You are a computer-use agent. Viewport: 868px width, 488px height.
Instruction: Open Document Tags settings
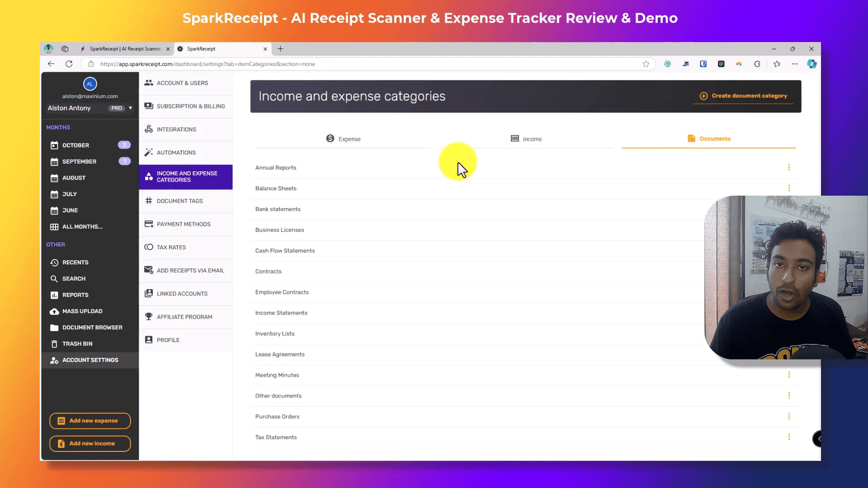pyautogui.click(x=186, y=201)
